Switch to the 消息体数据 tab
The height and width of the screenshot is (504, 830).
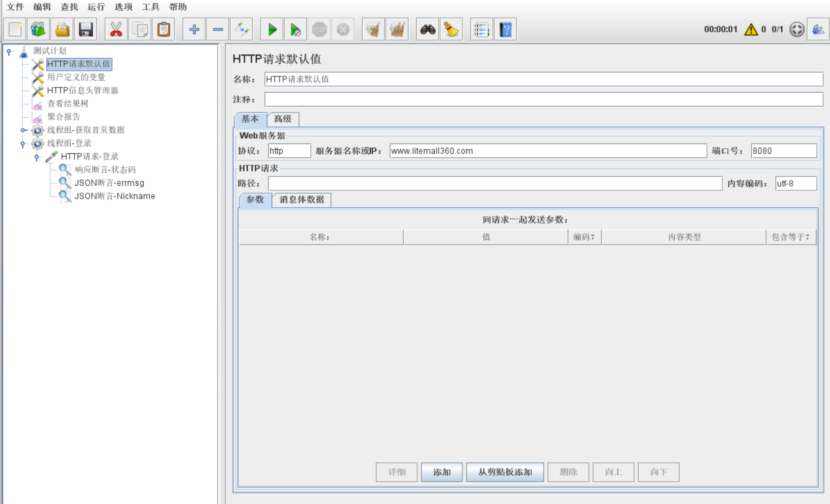[x=302, y=200]
